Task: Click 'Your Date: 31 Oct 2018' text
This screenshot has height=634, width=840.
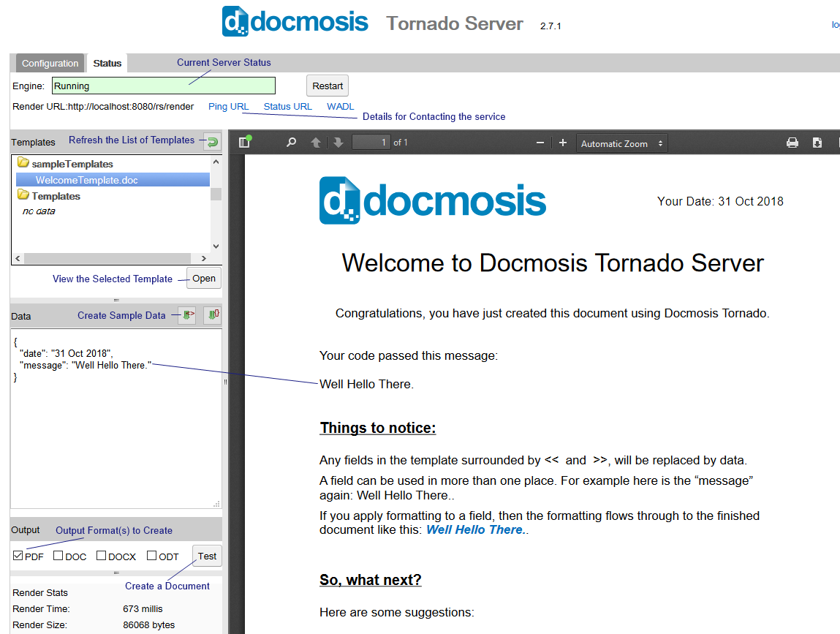Action: pyautogui.click(x=721, y=202)
